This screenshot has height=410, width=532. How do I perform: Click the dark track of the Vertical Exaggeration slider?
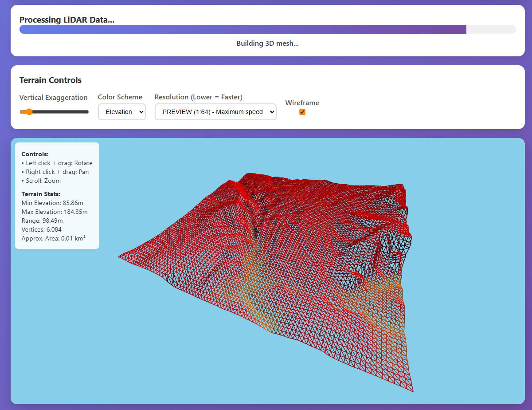(x=62, y=112)
